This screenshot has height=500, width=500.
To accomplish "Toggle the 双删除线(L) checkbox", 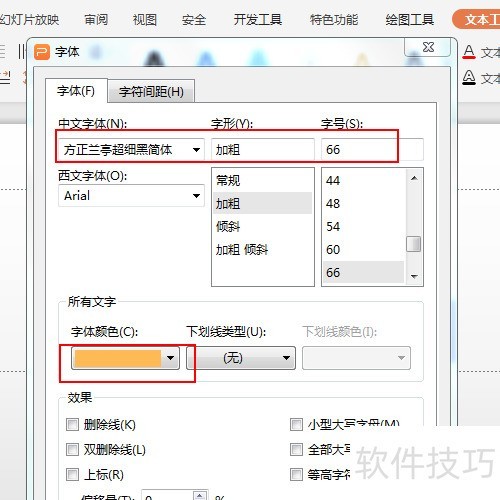I will (72, 450).
